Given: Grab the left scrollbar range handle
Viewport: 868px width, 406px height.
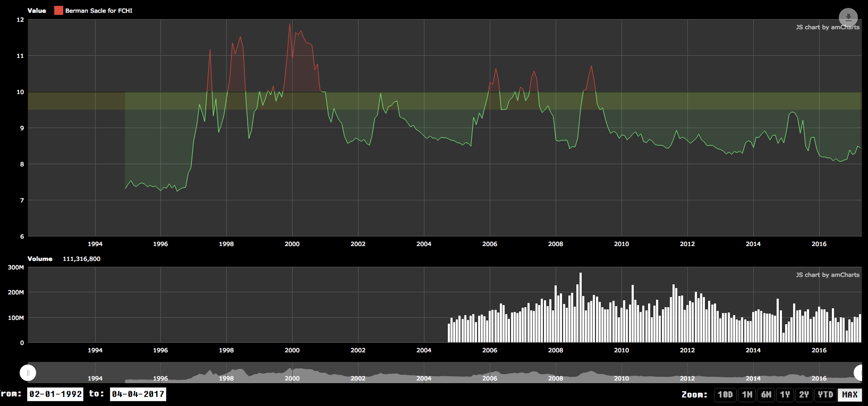Looking at the screenshot, I should pos(28,373).
